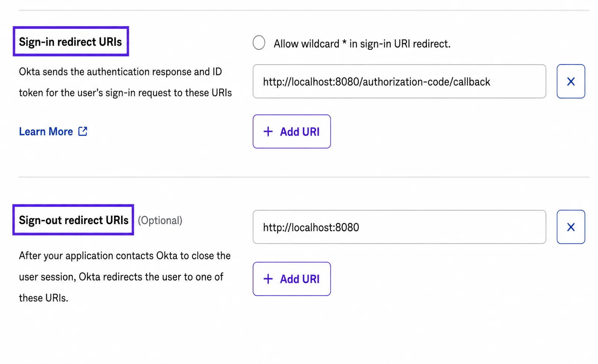Focus the sign-in redirect URI text field
Viewport: 598px width, 364px height.
[399, 81]
